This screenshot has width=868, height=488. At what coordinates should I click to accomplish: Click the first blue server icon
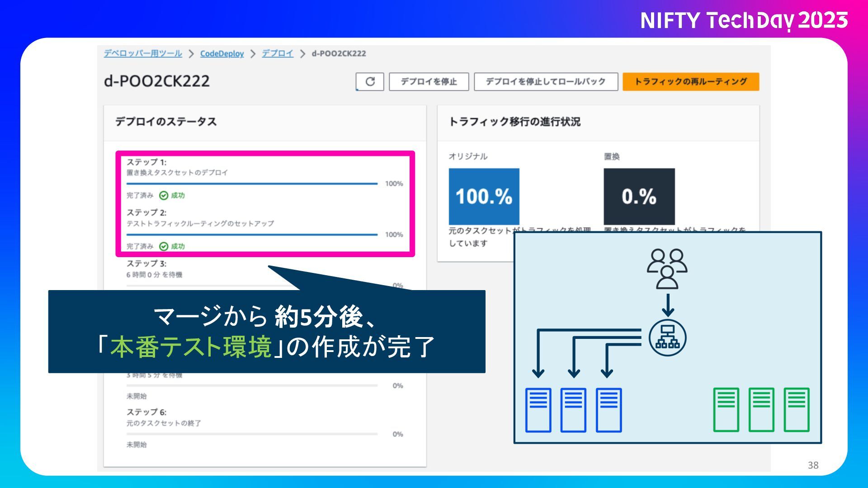[x=538, y=410]
